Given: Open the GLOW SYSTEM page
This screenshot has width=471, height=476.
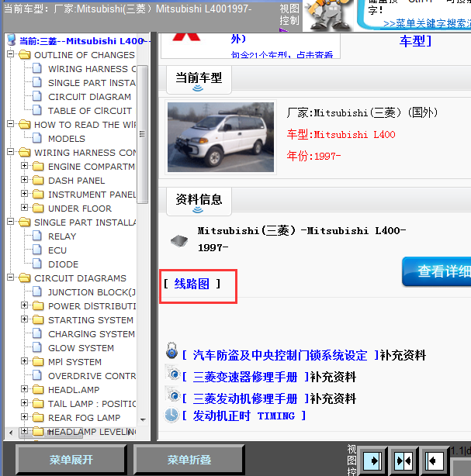Looking at the screenshot, I should coord(81,348).
